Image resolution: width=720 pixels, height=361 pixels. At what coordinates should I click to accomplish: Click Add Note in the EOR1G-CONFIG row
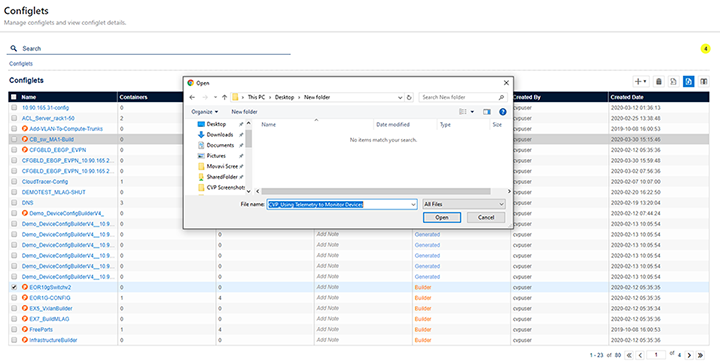[x=327, y=298]
